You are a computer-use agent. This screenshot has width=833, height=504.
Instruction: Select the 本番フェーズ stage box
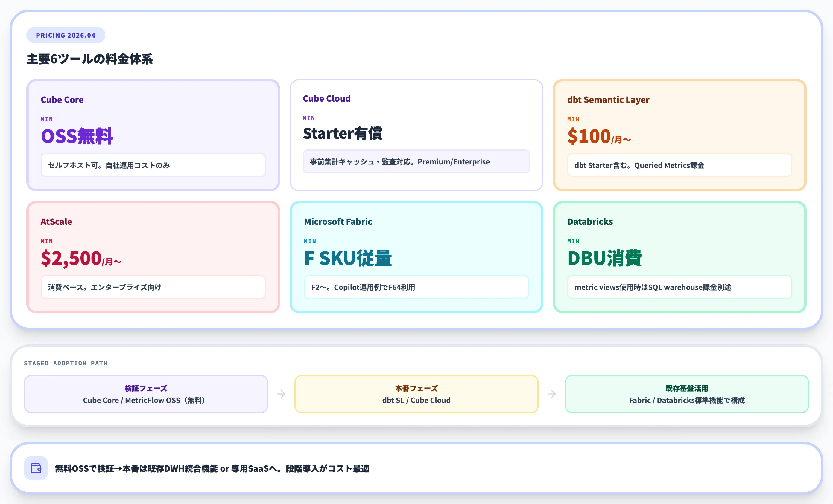pyautogui.click(x=416, y=393)
